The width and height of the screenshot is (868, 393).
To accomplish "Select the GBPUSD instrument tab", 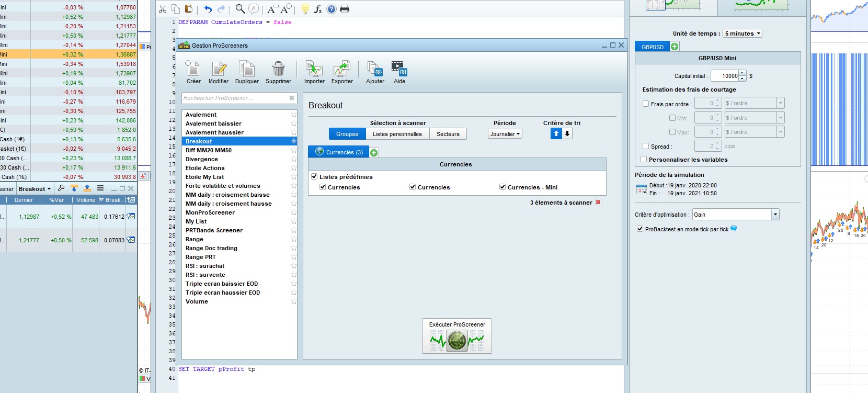I will pos(653,47).
